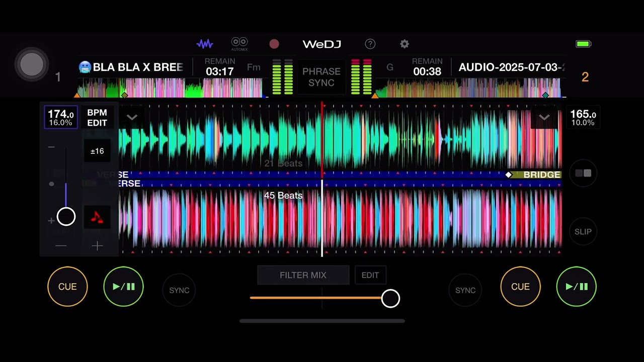The height and width of the screenshot is (362, 644).
Task: Toggle the master tempo key lock icon
Action: coord(97,217)
